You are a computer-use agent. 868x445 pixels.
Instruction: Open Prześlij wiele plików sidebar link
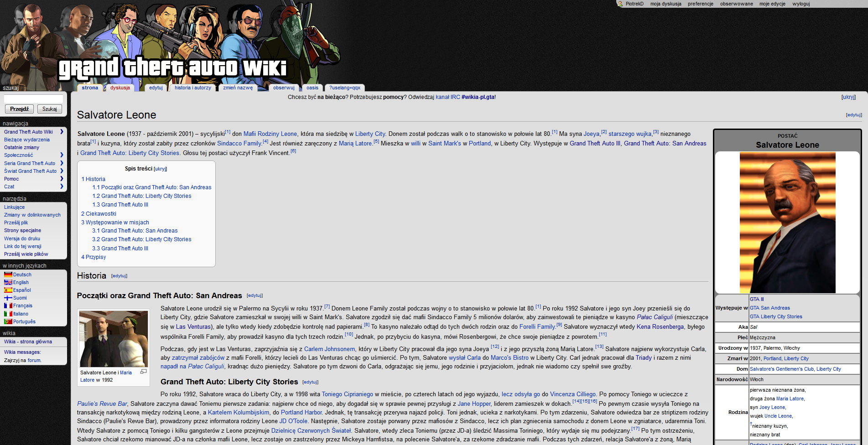(x=26, y=254)
